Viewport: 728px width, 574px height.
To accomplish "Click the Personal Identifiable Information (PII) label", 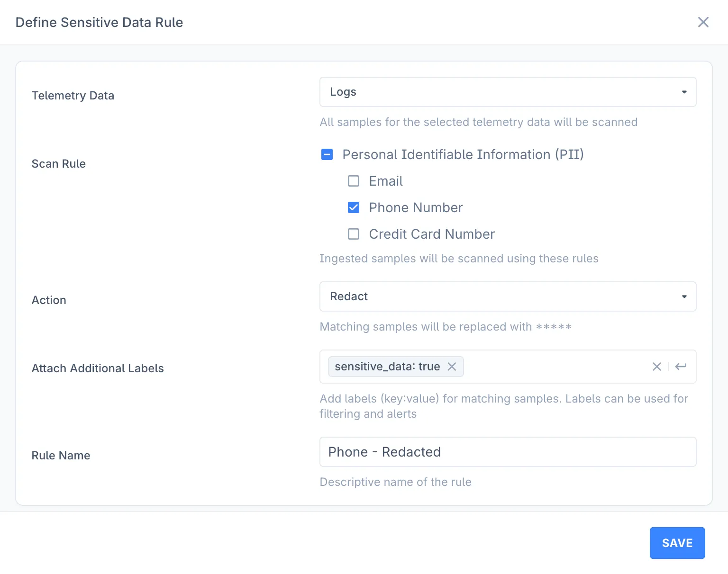I will (x=463, y=154).
